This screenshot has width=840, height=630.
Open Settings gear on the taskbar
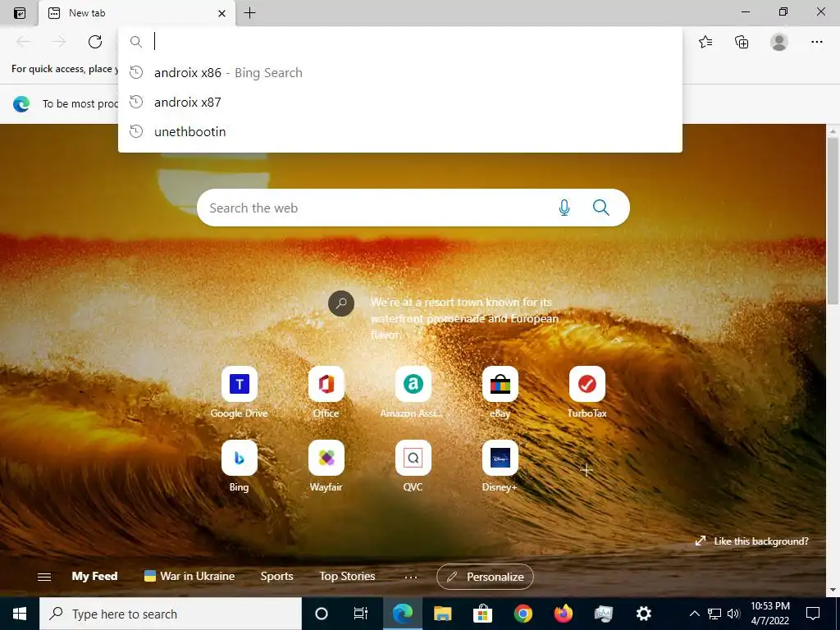(643, 614)
